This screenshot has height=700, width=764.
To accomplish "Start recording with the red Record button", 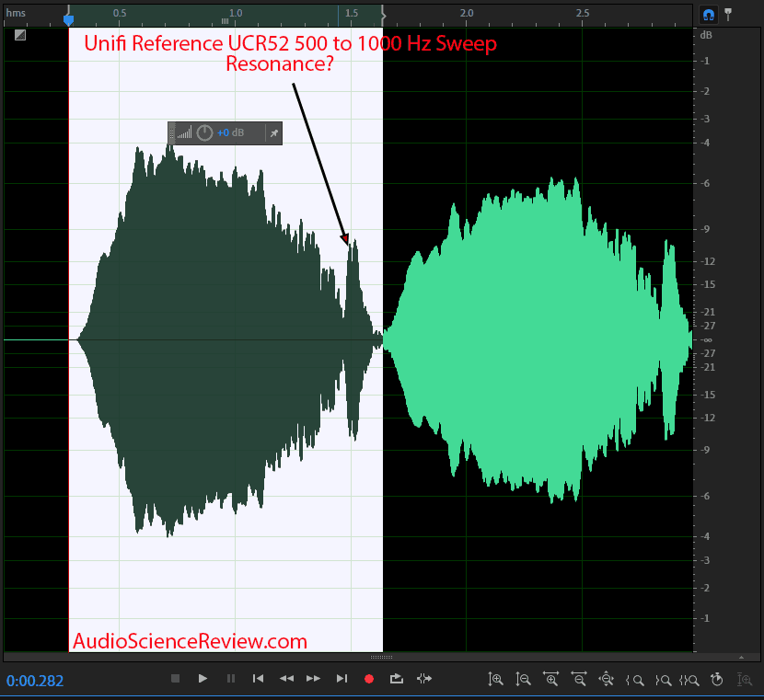I will (x=369, y=679).
